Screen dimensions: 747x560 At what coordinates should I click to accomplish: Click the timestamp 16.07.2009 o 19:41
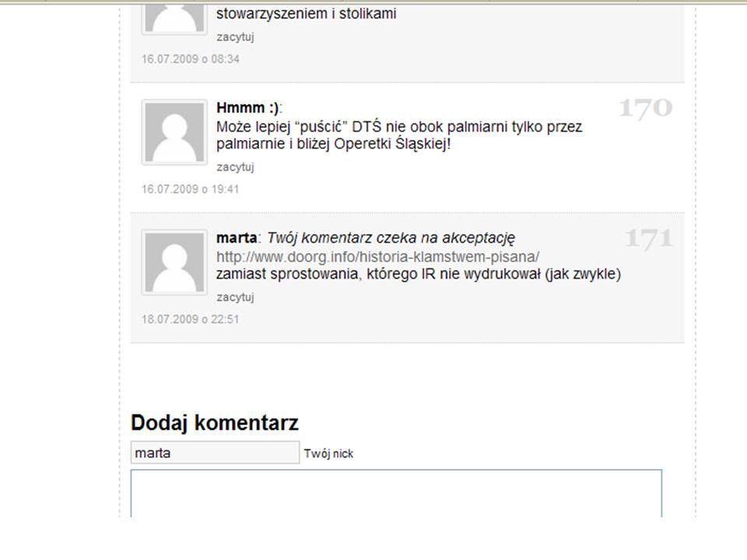pyautogui.click(x=191, y=189)
